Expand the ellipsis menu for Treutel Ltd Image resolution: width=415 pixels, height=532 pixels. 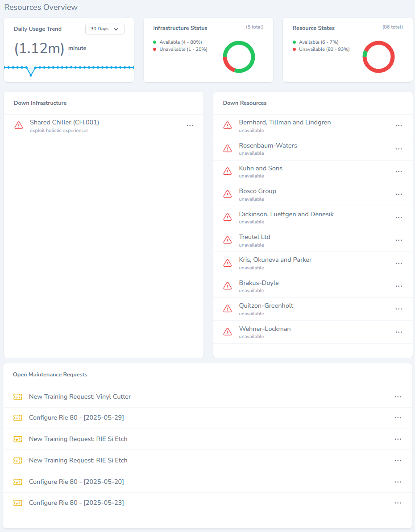[x=398, y=240]
